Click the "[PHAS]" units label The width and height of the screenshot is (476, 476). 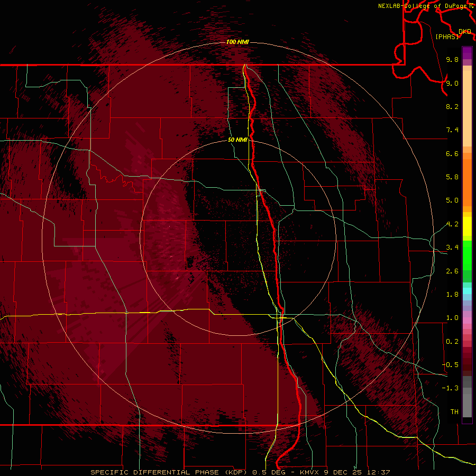447,36
